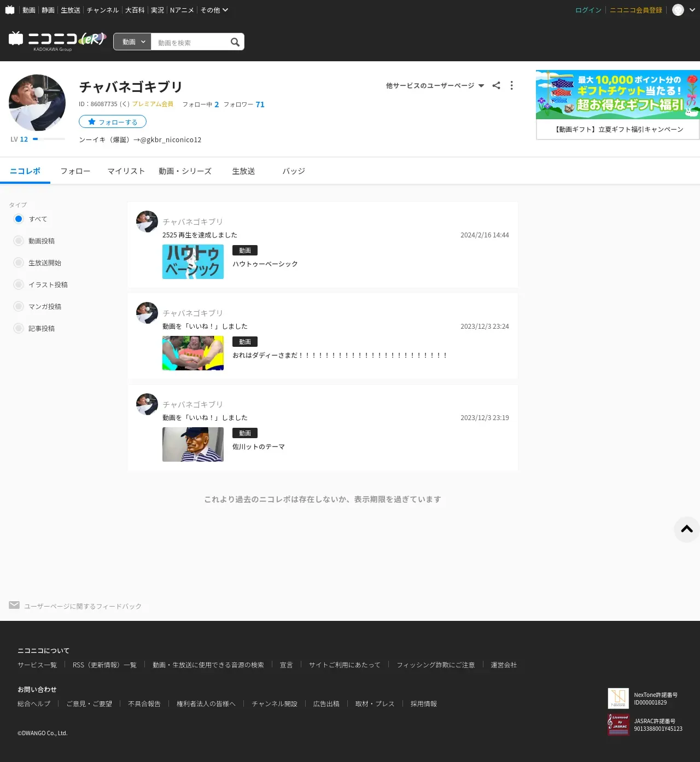Screen dimensions: 700x762
Task: Click the follower count 71
Action: tap(260, 104)
